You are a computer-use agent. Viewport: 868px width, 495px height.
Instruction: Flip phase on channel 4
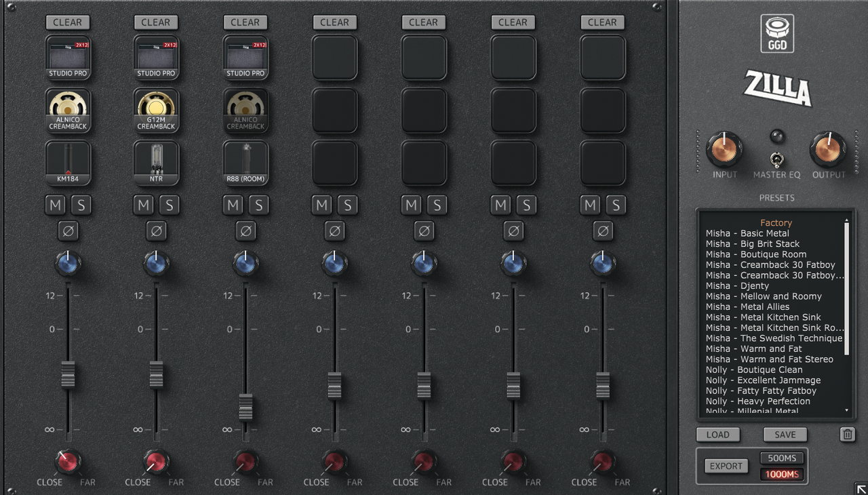[x=335, y=231]
